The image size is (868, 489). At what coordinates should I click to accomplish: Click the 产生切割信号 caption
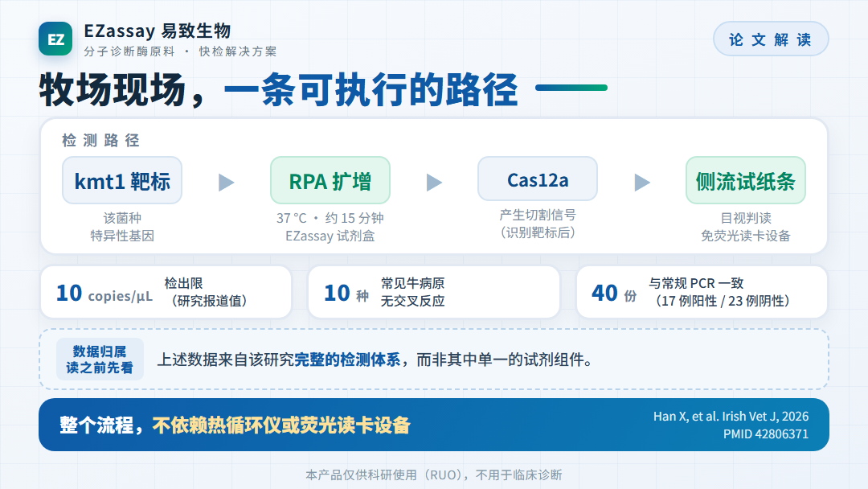pyautogui.click(x=538, y=215)
